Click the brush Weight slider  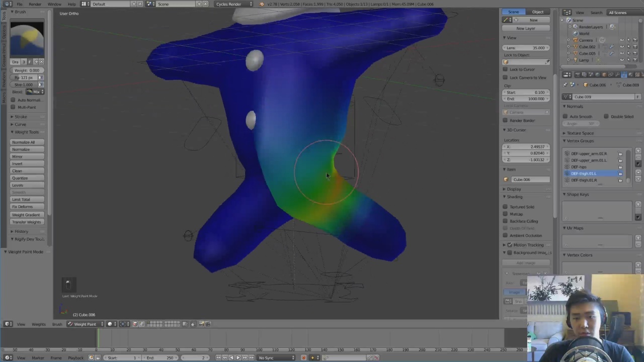click(27, 70)
